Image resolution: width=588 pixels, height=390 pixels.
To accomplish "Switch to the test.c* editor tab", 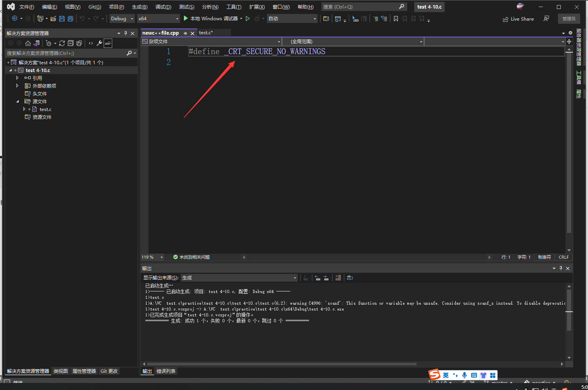I will click(x=206, y=33).
